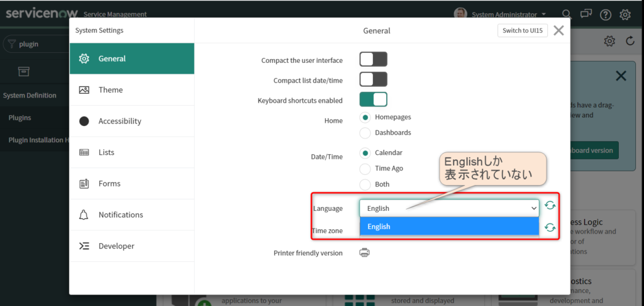Click the dashboard version button behind dialog
This screenshot has height=306, width=644.
(594, 150)
